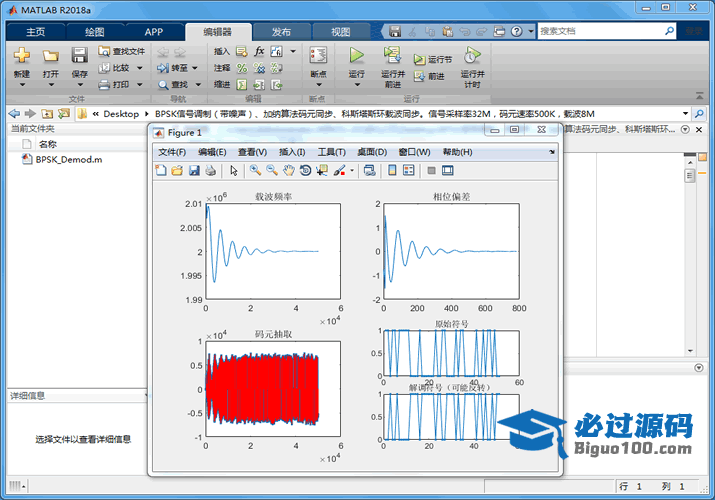The image size is (715, 500).
Task: Expand the Run (运行) dropdown arrow
Action: (357, 85)
